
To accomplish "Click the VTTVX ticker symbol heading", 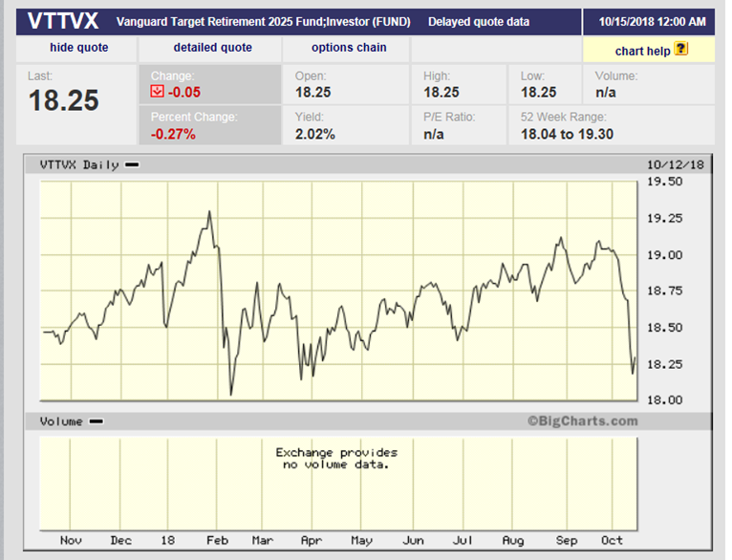I will 62,21.
